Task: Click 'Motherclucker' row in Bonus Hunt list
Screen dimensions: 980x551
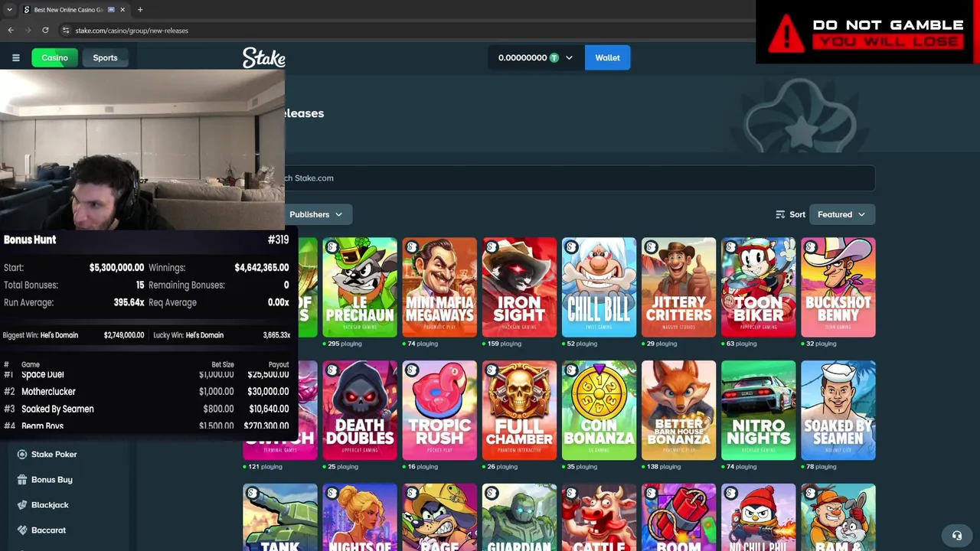Action: (145, 392)
